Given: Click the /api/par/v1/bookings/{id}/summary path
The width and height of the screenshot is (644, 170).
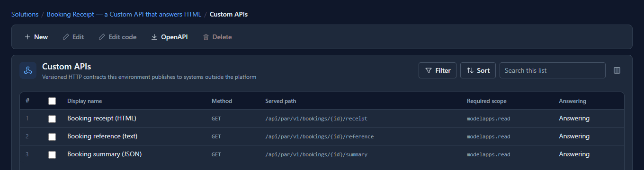Looking at the screenshot, I should pyautogui.click(x=316, y=154).
